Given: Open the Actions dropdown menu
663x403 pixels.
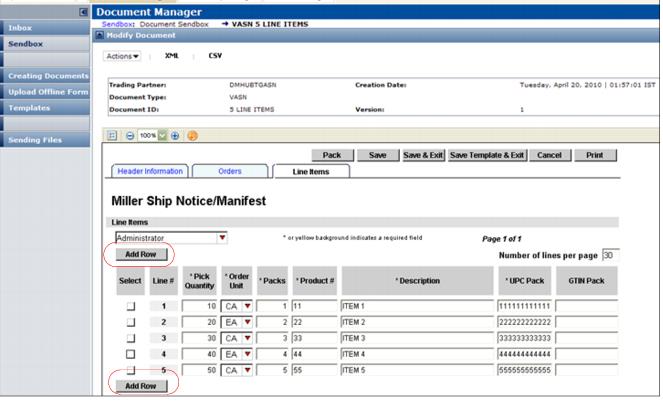Looking at the screenshot, I should 123,56.
